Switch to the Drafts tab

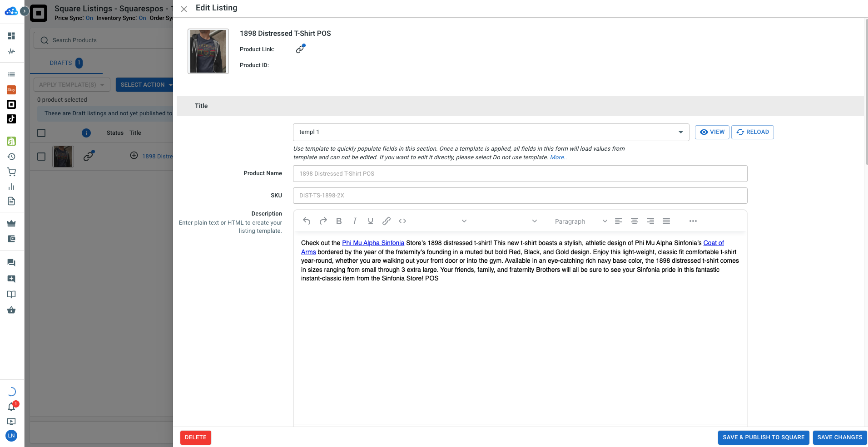[66, 63]
